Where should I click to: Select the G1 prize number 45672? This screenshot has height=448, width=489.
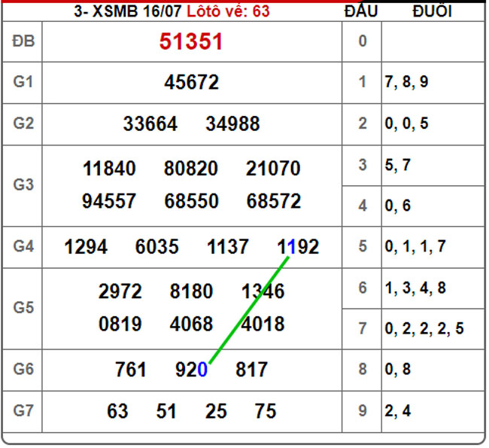(191, 82)
